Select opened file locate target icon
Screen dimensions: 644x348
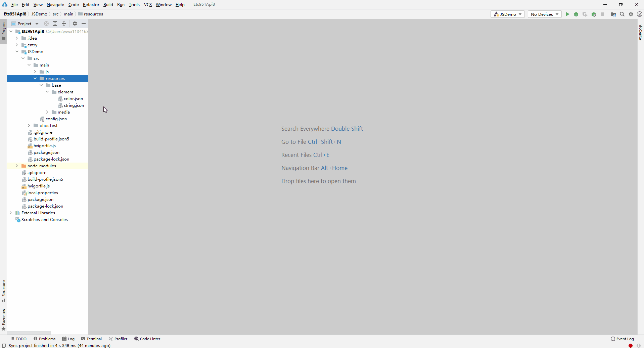point(46,24)
